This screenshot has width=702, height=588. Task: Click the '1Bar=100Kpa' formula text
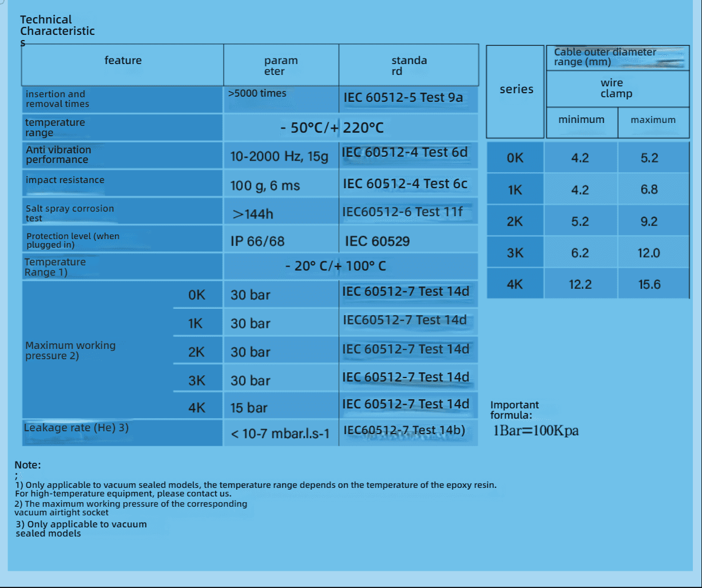[536, 431]
